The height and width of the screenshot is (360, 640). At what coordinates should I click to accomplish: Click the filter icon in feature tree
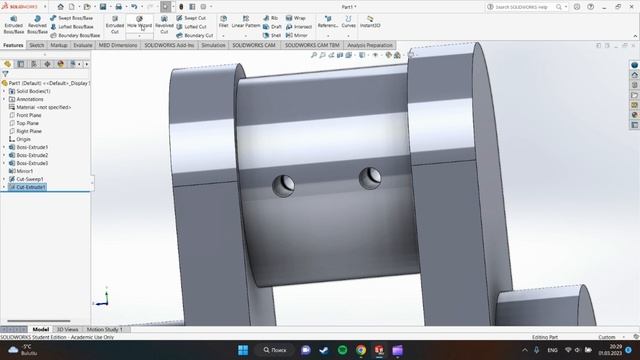(x=5, y=74)
